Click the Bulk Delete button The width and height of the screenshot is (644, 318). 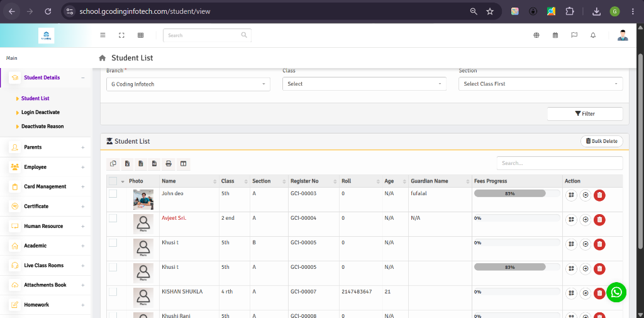pyautogui.click(x=601, y=141)
